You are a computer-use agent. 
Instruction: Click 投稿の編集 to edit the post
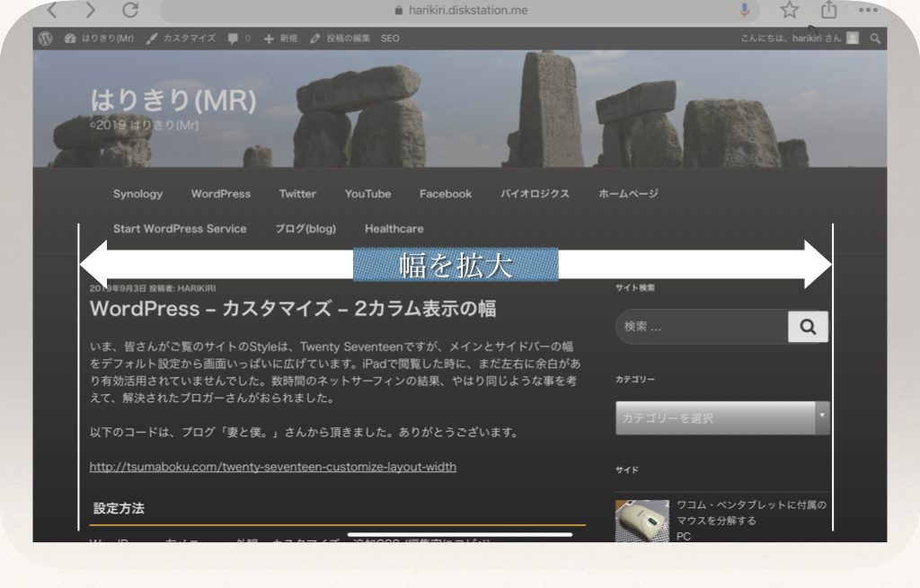pos(341,38)
